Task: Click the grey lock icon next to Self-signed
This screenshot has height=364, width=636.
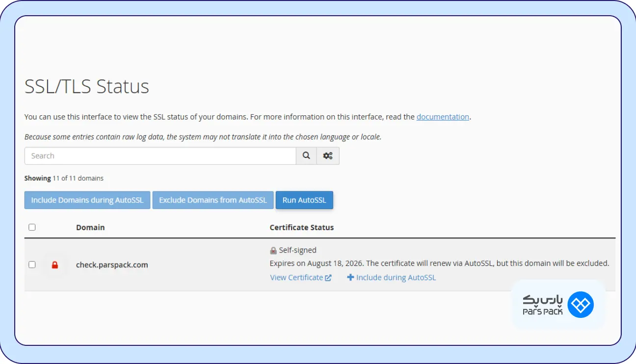Action: [273, 251]
